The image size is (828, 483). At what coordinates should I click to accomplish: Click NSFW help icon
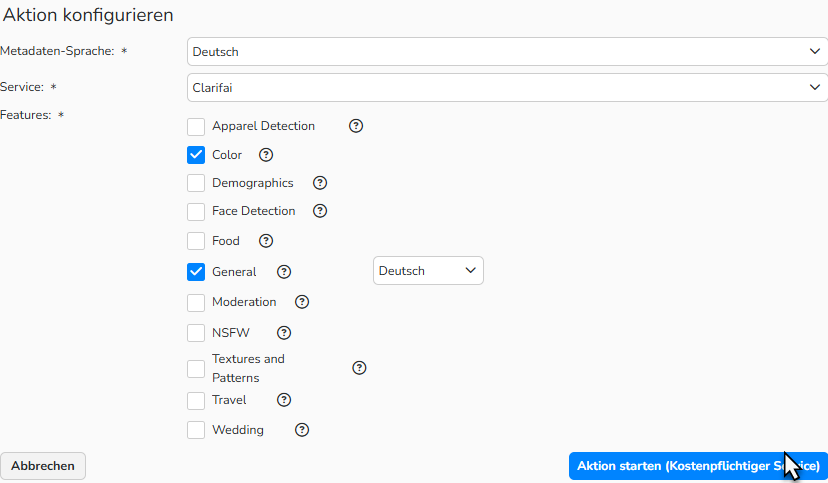pyautogui.click(x=284, y=333)
